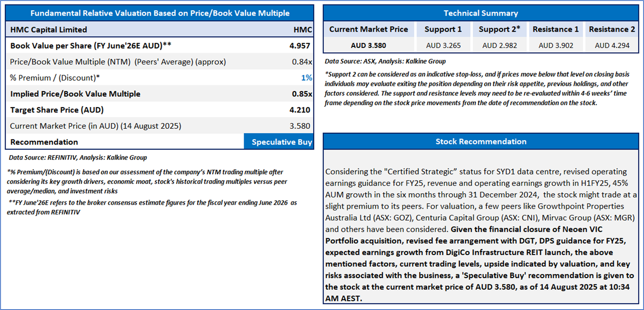Click the AUD 3.265 support value
Screen dimensions: 644x310
pos(443,46)
